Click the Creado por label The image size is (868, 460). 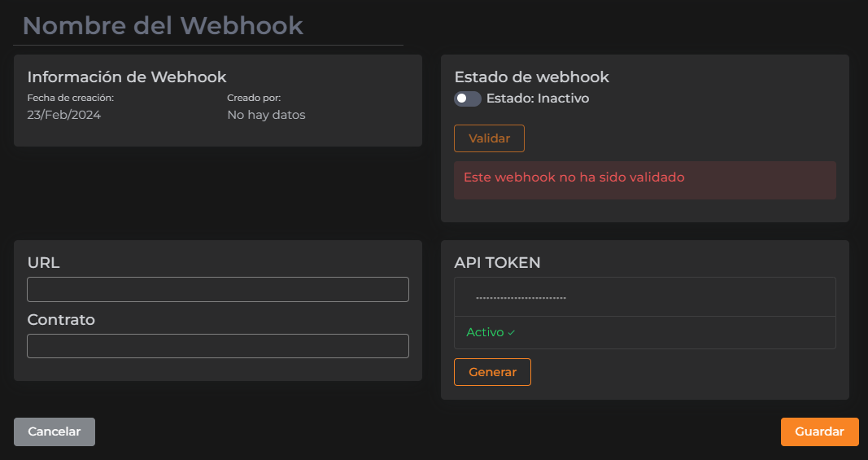point(254,98)
